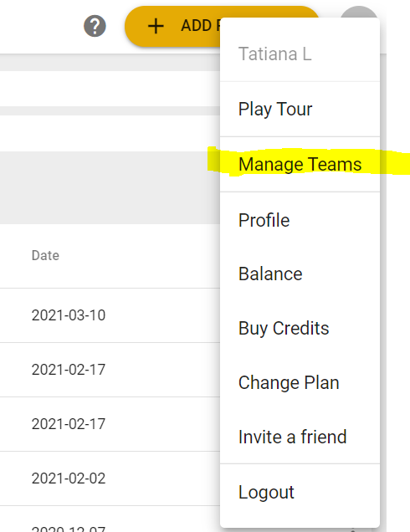Image resolution: width=410 pixels, height=532 pixels.
Task: Open the lower 2021-02-17 row
Action: 110,424
